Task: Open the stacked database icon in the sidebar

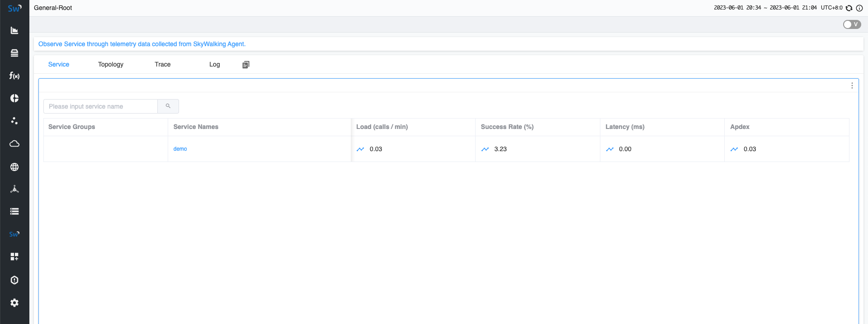Action: click(x=14, y=53)
